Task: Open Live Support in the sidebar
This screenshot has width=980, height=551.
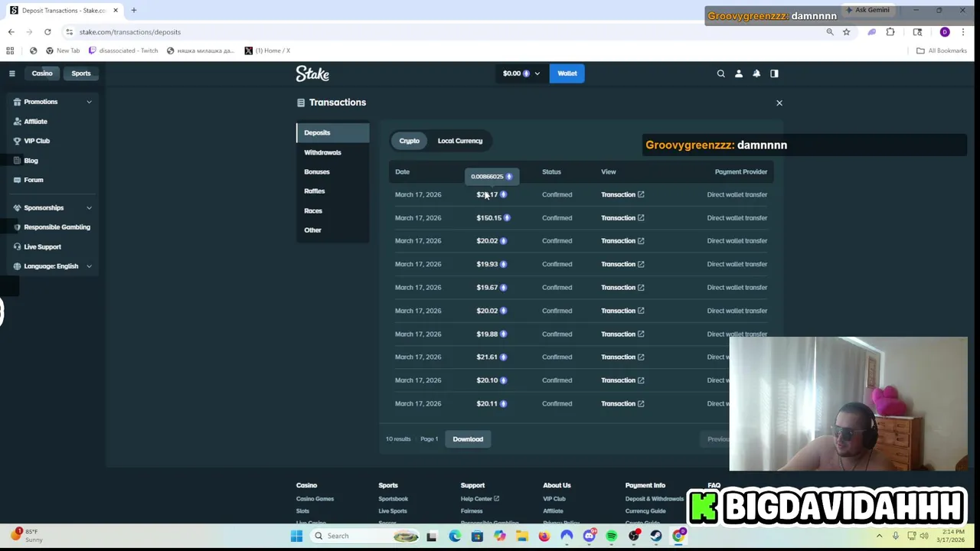Action: click(x=41, y=246)
